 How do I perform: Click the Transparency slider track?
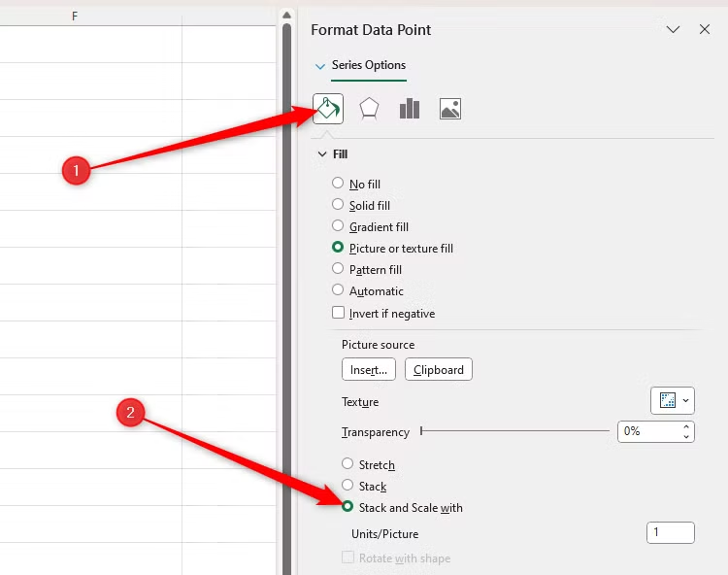(515, 431)
